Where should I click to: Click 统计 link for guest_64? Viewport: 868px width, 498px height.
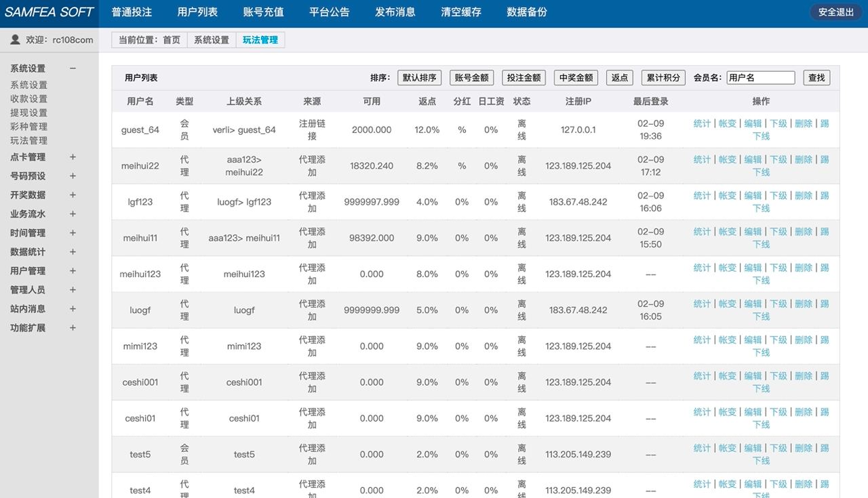[702, 123]
